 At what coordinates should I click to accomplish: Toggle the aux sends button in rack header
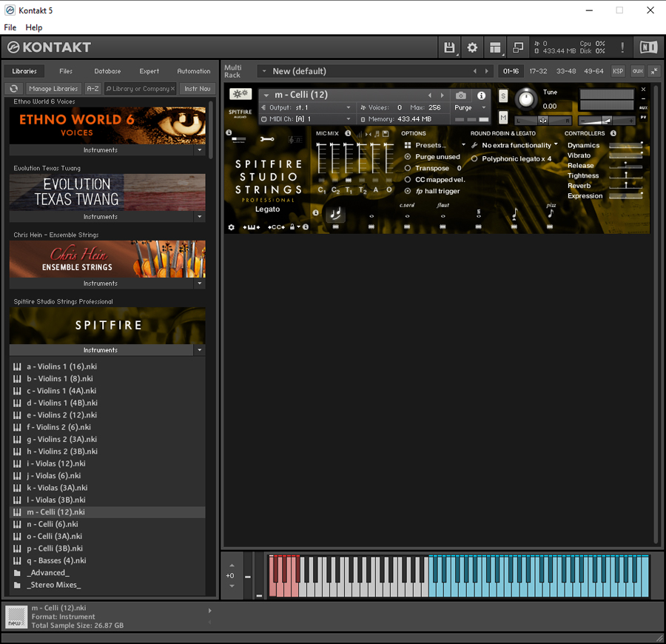tap(638, 71)
